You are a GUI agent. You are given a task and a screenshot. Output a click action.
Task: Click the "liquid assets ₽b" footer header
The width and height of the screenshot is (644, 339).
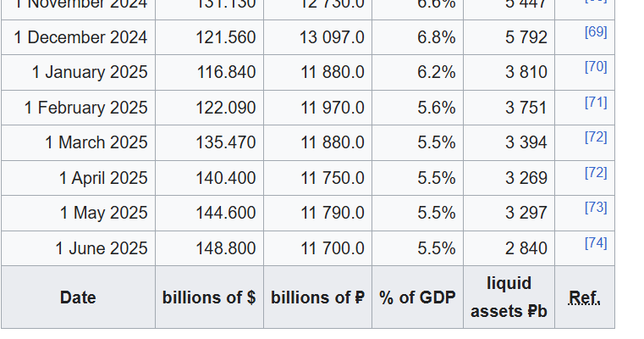coord(509,297)
